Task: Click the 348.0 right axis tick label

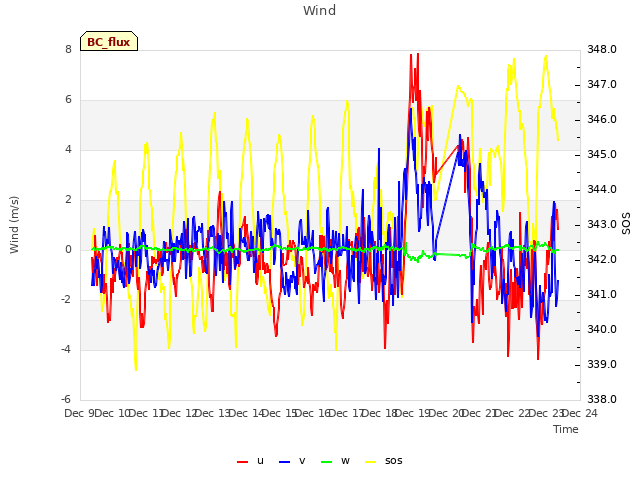Action: tap(602, 49)
